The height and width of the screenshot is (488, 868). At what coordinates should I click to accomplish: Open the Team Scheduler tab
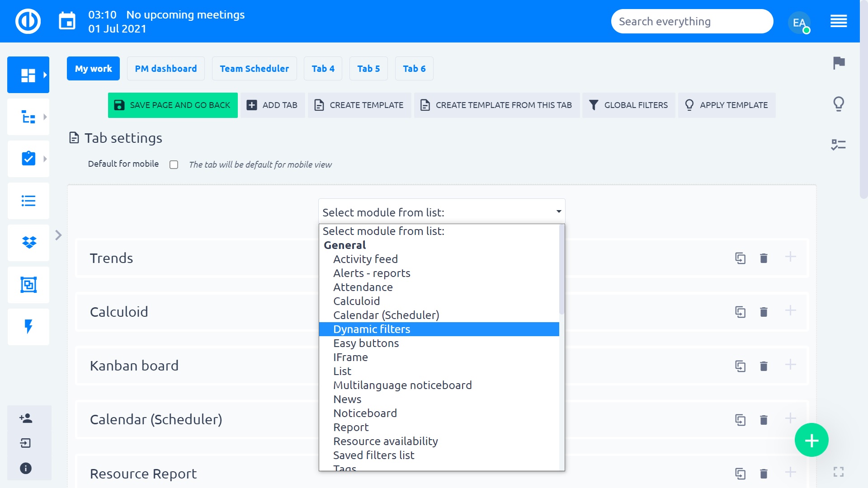click(x=254, y=69)
